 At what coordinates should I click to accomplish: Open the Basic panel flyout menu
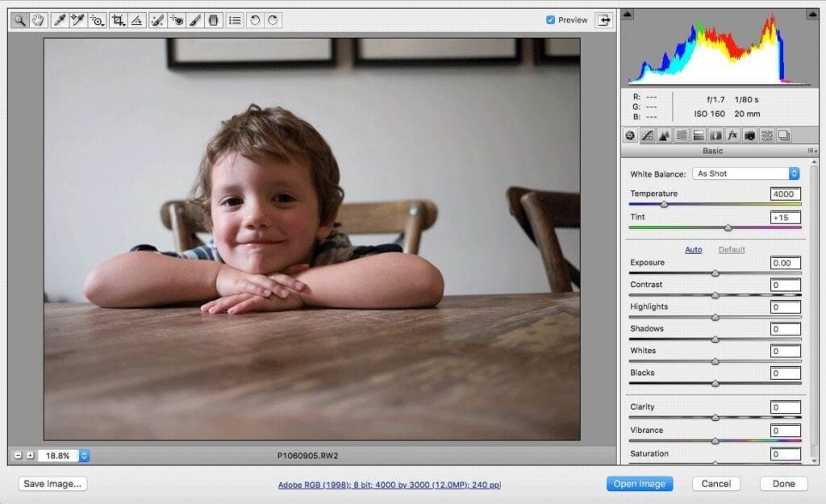[x=811, y=150]
